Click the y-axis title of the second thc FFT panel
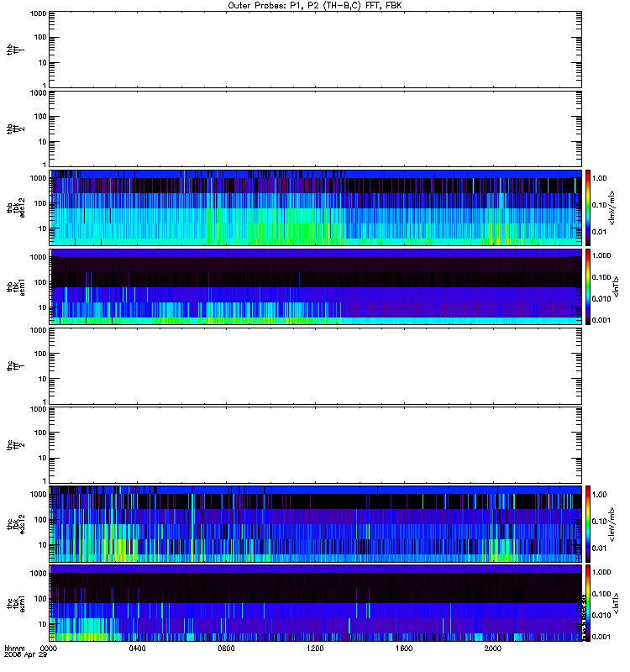The height and width of the screenshot is (672, 630). click(x=16, y=445)
